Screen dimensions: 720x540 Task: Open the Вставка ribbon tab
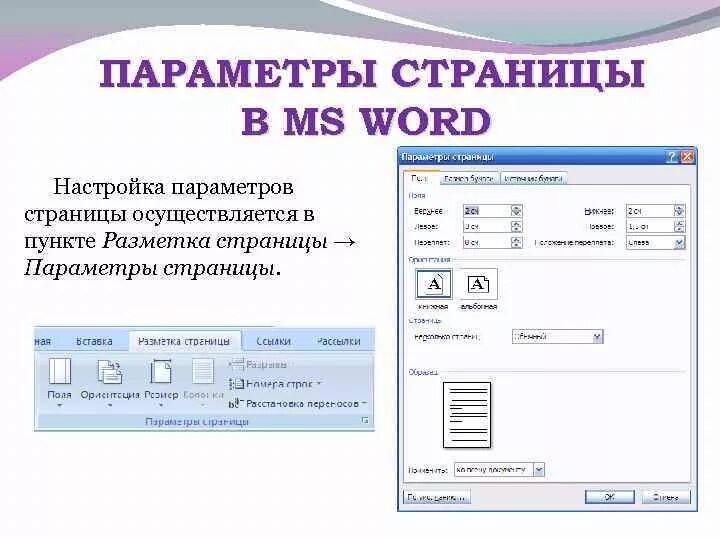coord(94,342)
